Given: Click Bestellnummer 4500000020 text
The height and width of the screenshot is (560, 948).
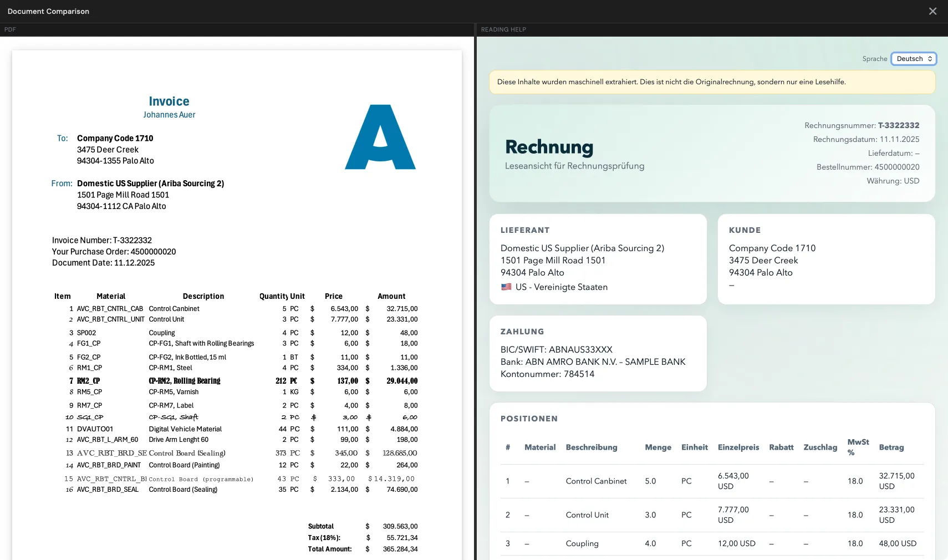Looking at the screenshot, I should pyautogui.click(x=868, y=167).
